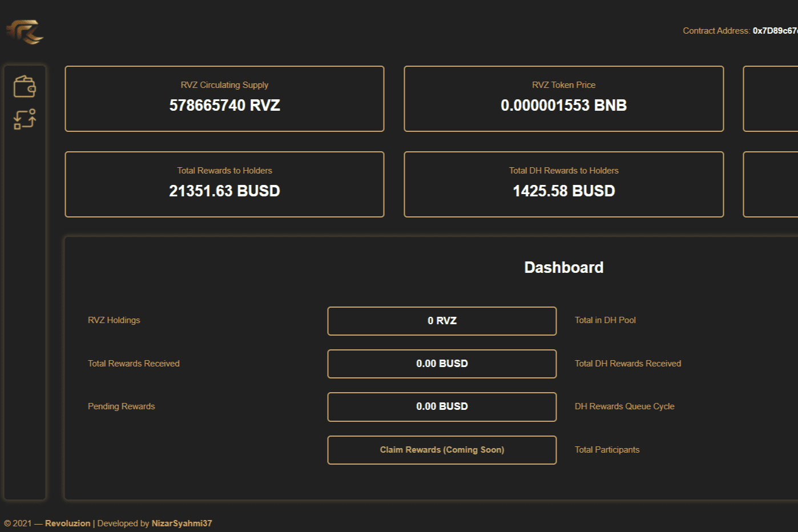Open the Revoluzion link in the footer
Screen dimensions: 798x532
[x=66, y=523]
